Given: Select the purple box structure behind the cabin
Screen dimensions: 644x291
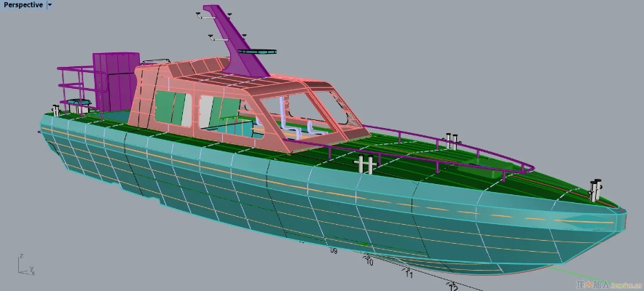Looking at the screenshot, I should point(115,78).
